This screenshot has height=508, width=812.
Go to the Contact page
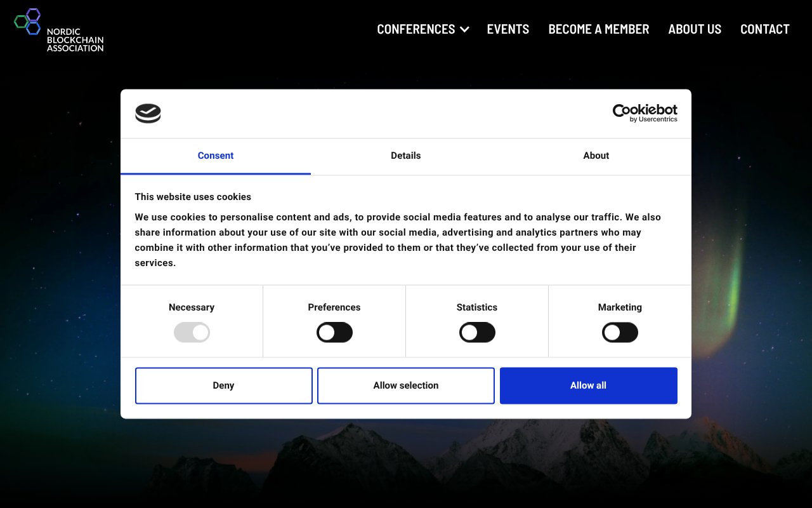click(764, 29)
